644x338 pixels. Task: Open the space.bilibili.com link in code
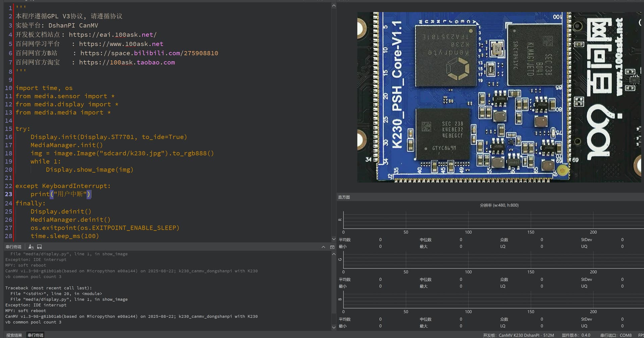(x=149, y=53)
